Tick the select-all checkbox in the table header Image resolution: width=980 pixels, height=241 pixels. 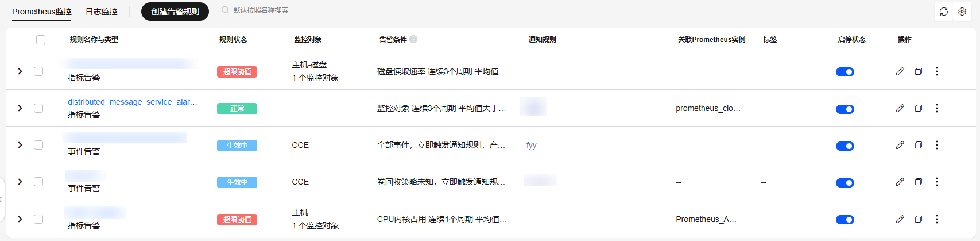tap(41, 40)
